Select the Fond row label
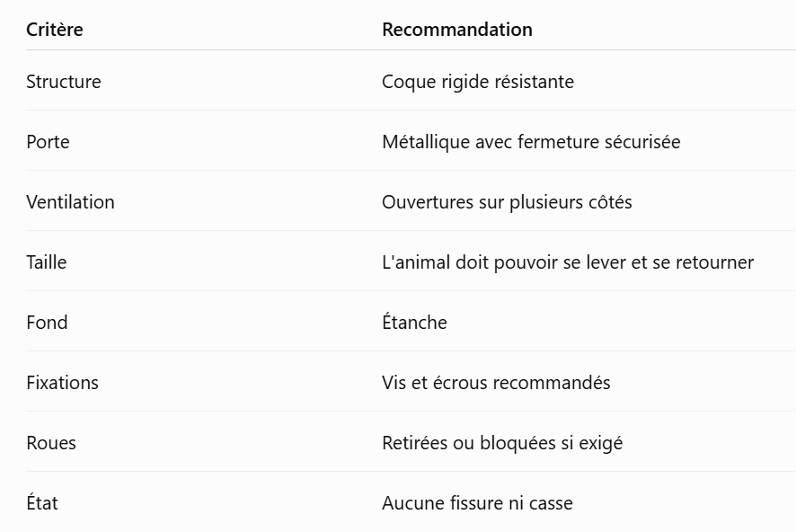 tap(47, 323)
